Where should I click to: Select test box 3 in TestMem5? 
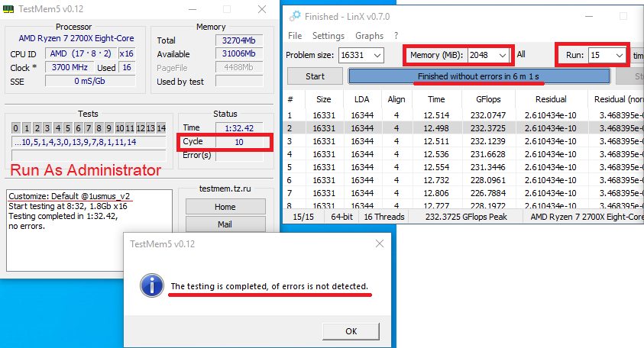pos(47,128)
